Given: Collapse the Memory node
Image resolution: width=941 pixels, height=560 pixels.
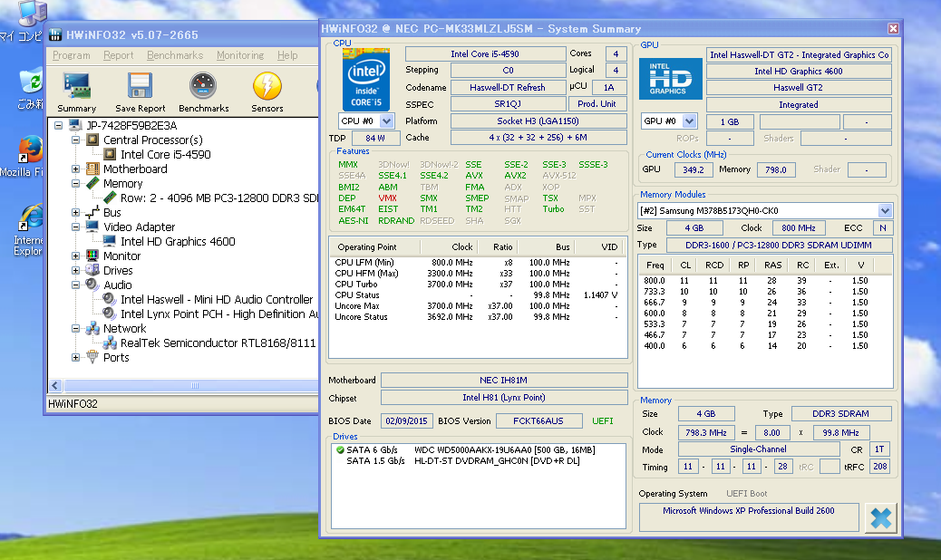Looking at the screenshot, I should click(75, 183).
